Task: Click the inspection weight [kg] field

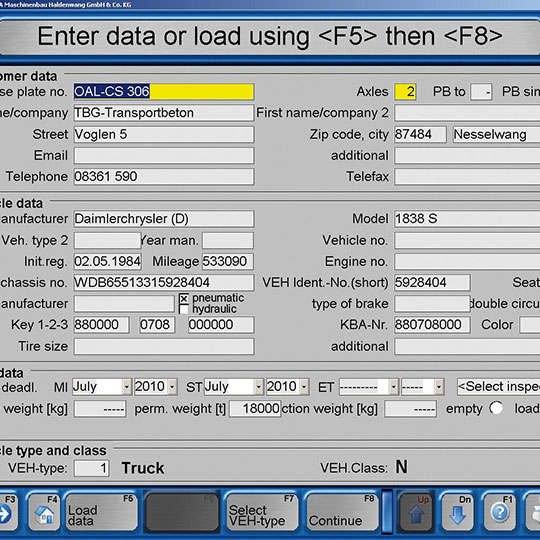Action: click(x=411, y=409)
